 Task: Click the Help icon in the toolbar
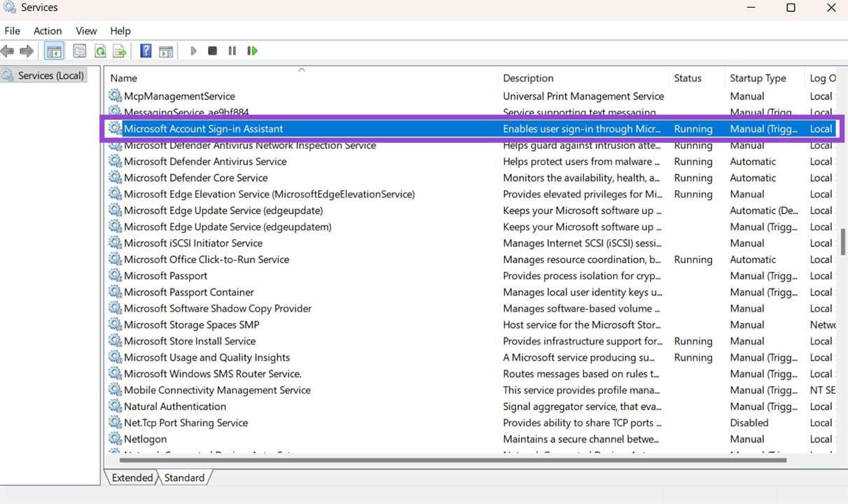(x=145, y=50)
